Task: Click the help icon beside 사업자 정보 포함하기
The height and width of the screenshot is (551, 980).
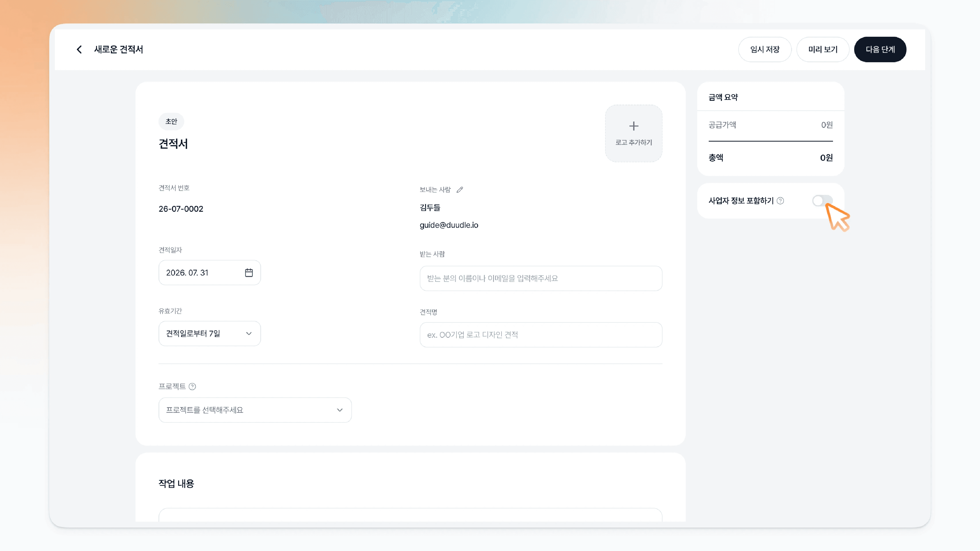Action: click(x=780, y=201)
